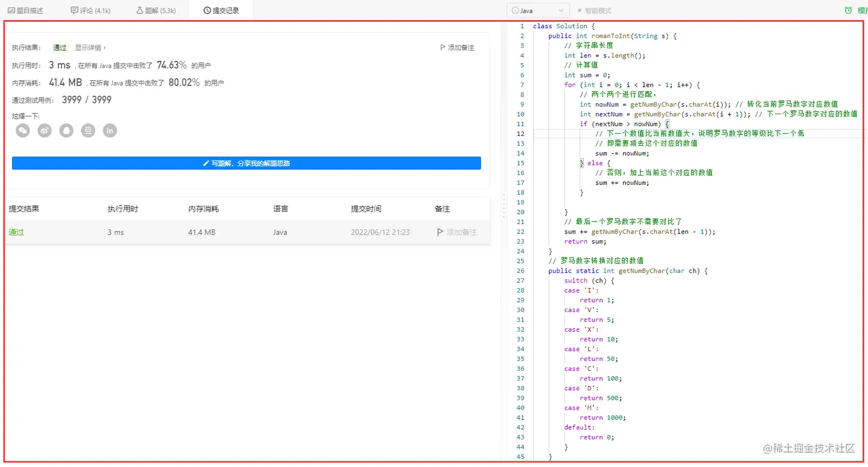Click the 41.4 MB cell in the submission row
The image size is (868, 467).
[202, 232]
